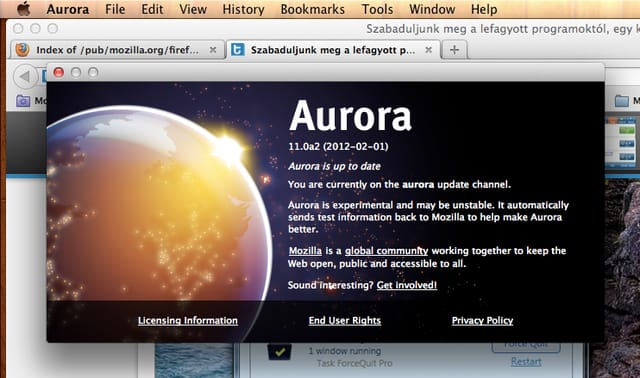Click the blue favicon on second tab
The width and height of the screenshot is (640, 378).
(x=238, y=50)
